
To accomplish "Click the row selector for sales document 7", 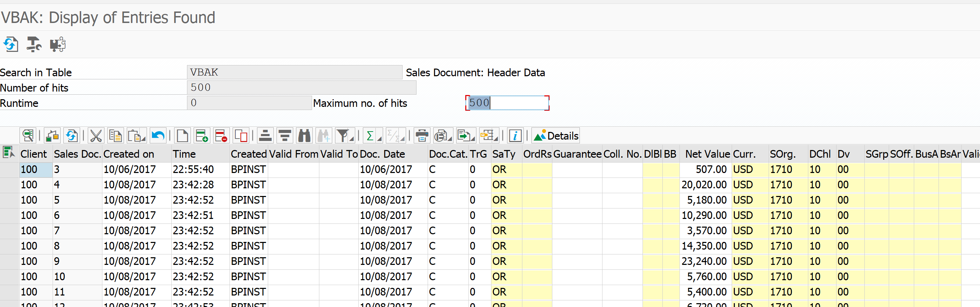I will 9,231.
